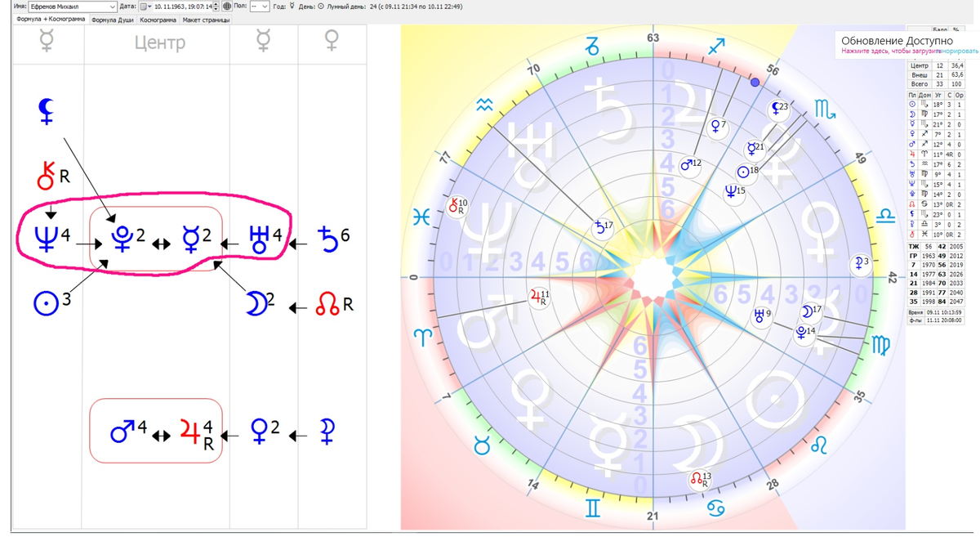Click Mercury 21 on the cosmogram wheel
The image size is (980, 537).
pos(755,148)
